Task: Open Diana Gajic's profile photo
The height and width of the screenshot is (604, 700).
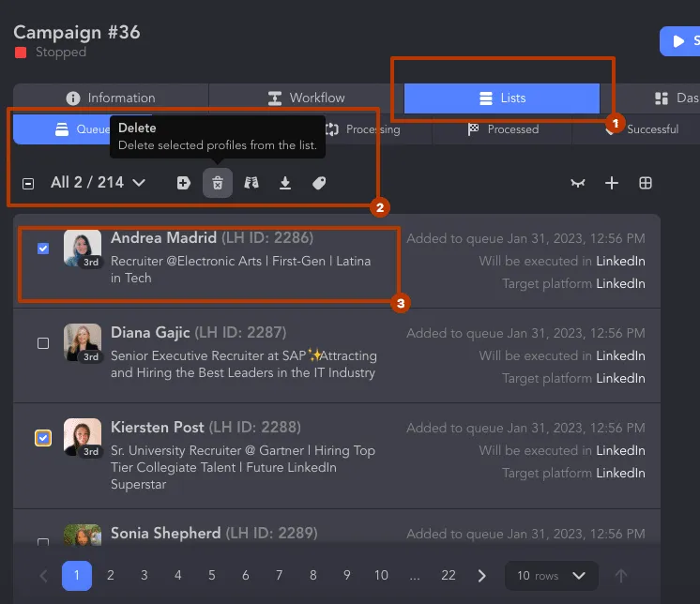Action: coord(83,342)
